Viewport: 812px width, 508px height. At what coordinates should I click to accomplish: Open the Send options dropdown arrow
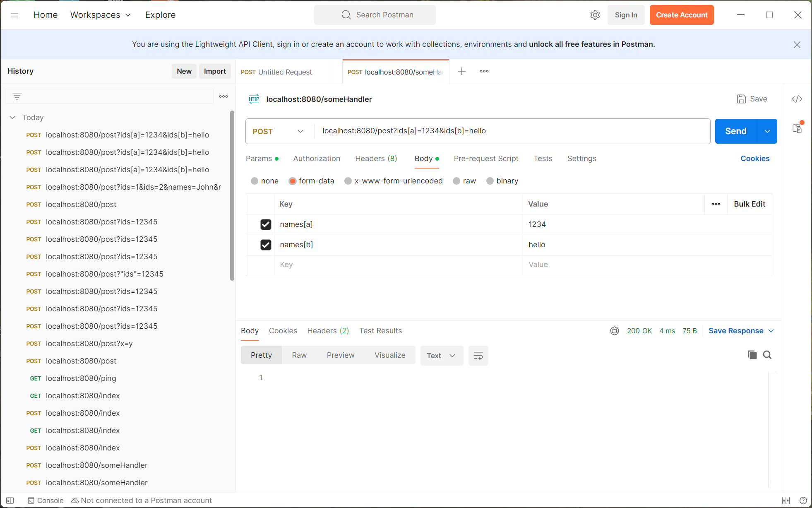767,131
